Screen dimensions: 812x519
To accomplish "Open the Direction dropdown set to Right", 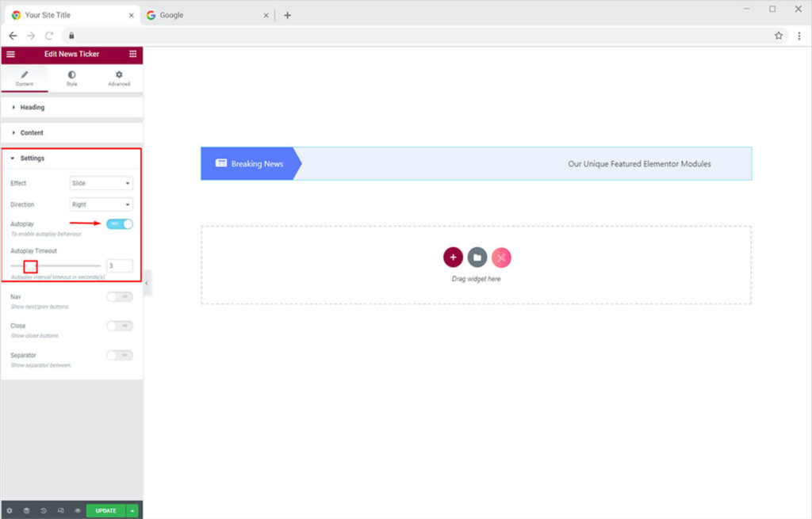I will pos(101,204).
